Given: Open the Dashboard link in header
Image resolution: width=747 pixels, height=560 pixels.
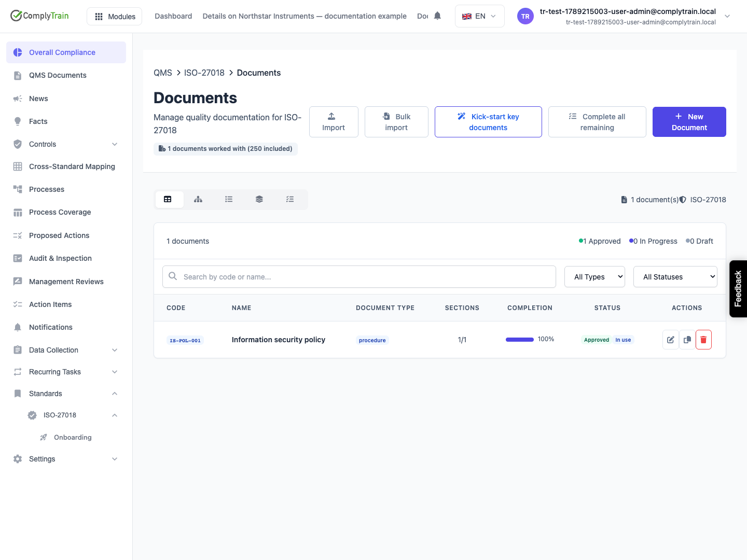Looking at the screenshot, I should [x=173, y=16].
